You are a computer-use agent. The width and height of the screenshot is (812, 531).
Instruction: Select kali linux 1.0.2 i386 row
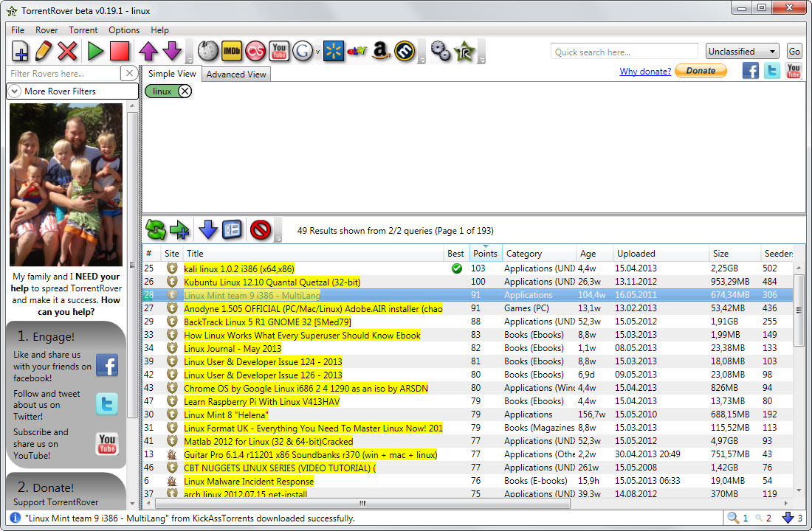pyautogui.click(x=467, y=268)
